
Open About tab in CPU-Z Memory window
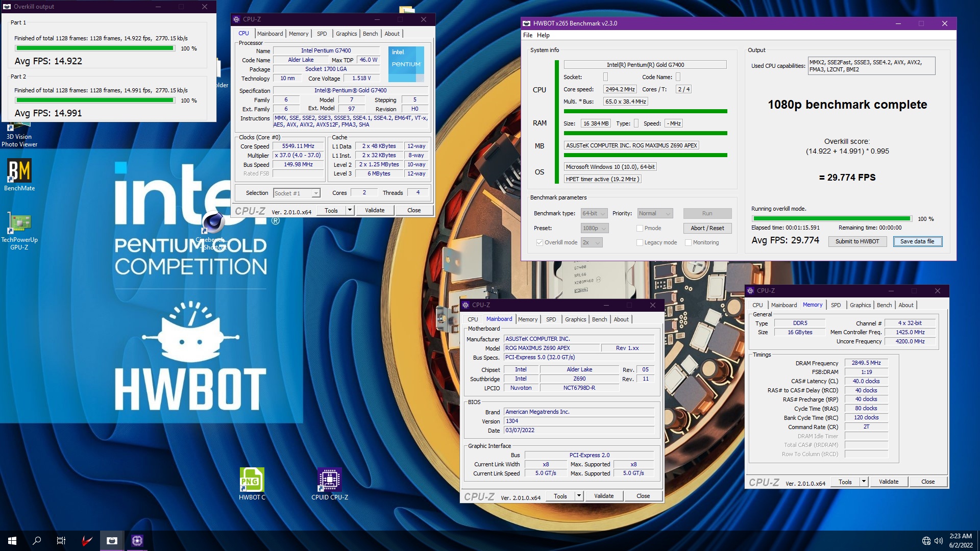[x=906, y=305]
